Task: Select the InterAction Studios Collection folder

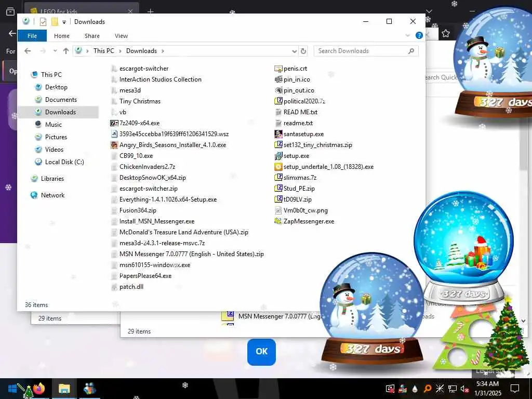Action: 160,79
